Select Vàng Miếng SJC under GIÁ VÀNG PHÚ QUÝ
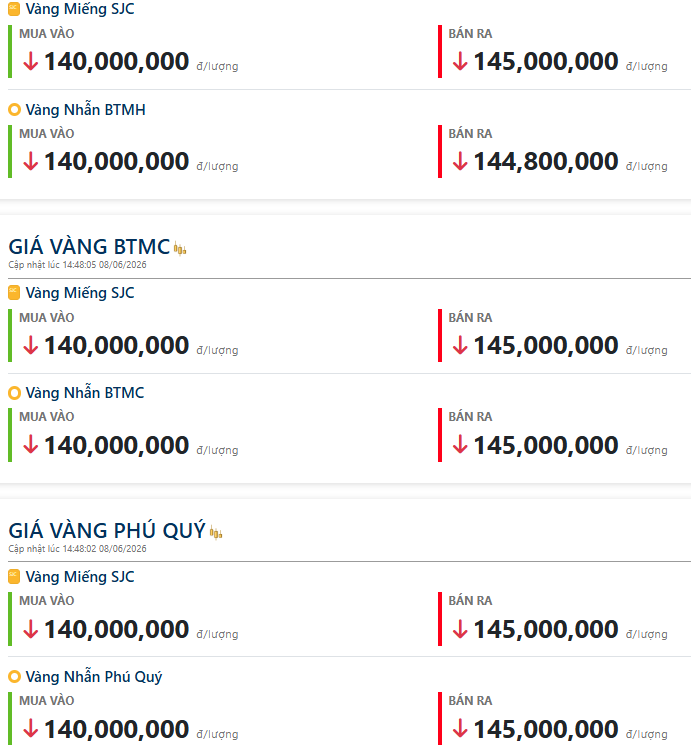Image resolution: width=691 pixels, height=753 pixels. pyautogui.click(x=80, y=577)
